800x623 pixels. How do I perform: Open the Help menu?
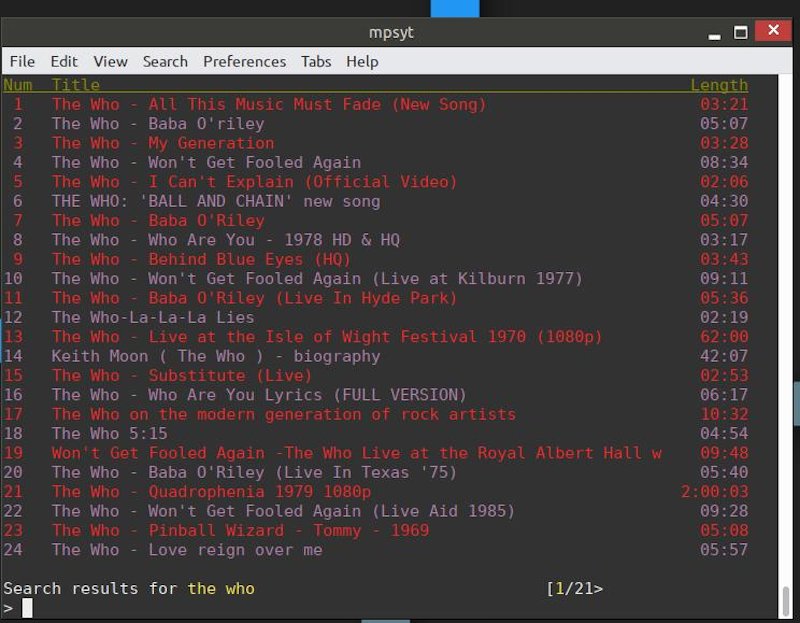(x=362, y=61)
